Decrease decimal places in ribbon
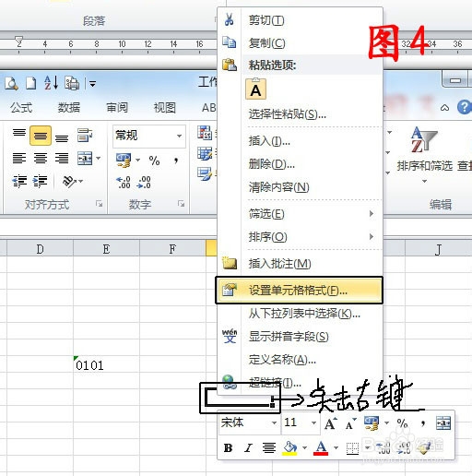 [x=144, y=182]
